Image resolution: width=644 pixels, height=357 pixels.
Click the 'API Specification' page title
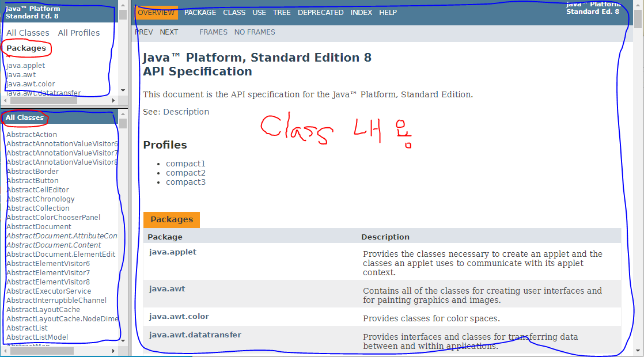(x=198, y=71)
